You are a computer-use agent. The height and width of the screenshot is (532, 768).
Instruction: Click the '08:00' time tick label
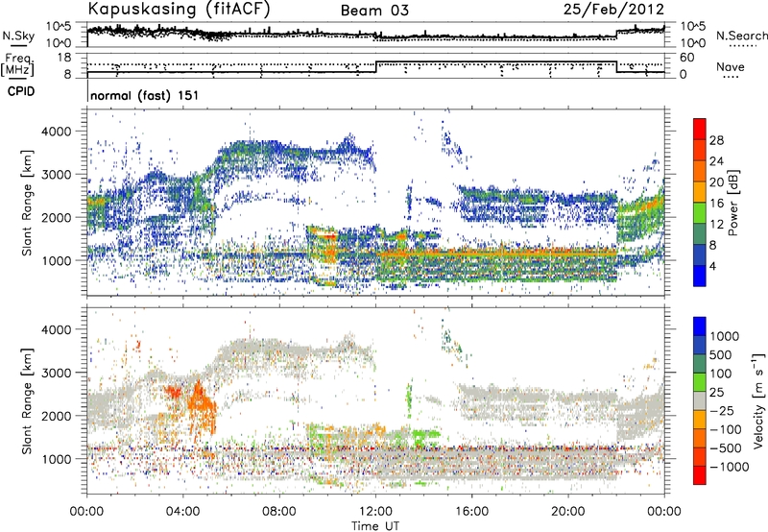[x=279, y=512]
